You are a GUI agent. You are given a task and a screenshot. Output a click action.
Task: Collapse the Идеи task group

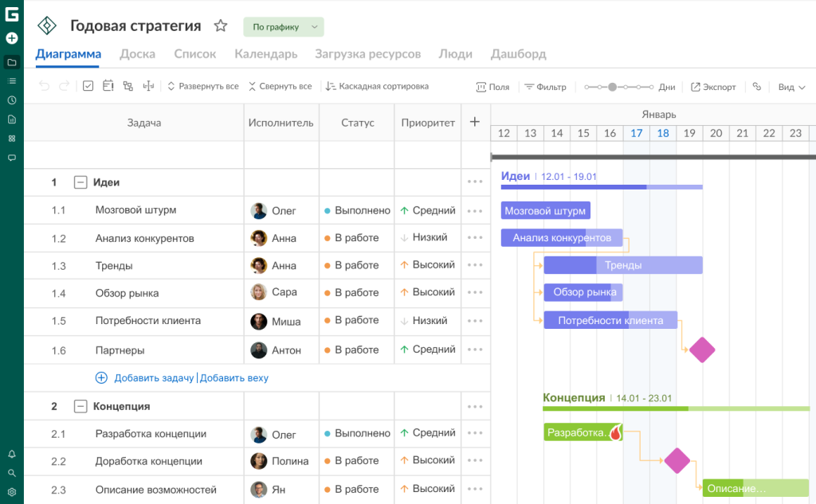click(x=80, y=182)
